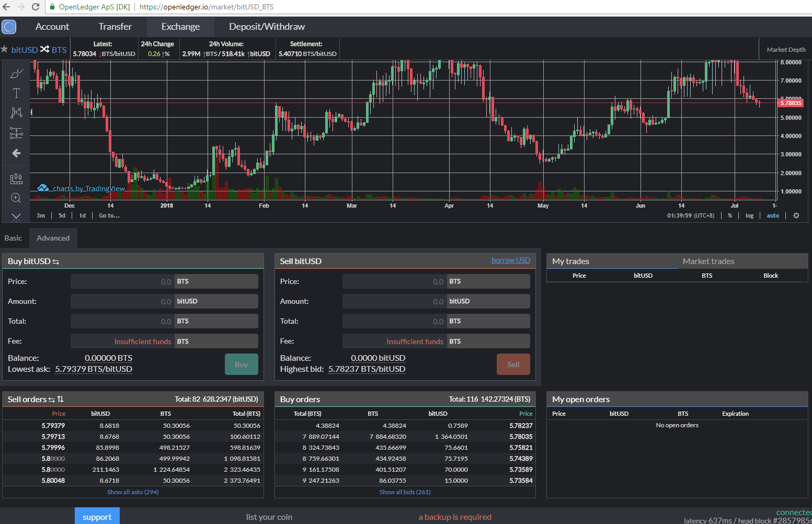The image size is (812, 524).
Task: Open the chart Go to date dialog
Action: pyautogui.click(x=109, y=215)
